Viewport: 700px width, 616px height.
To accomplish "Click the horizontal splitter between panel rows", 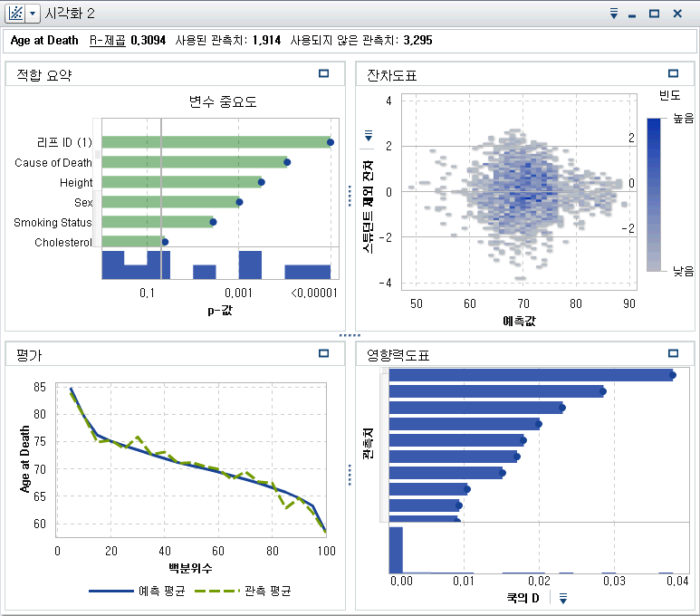I will [x=350, y=335].
